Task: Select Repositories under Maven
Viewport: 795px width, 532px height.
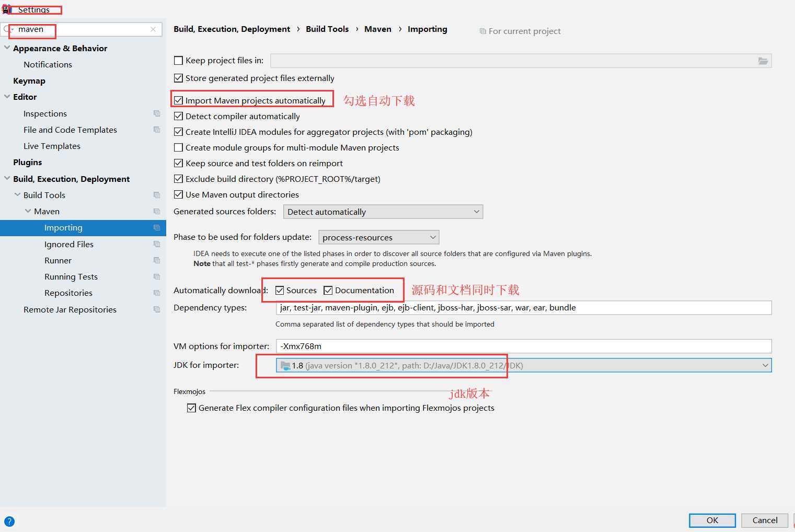Action: pyautogui.click(x=68, y=293)
